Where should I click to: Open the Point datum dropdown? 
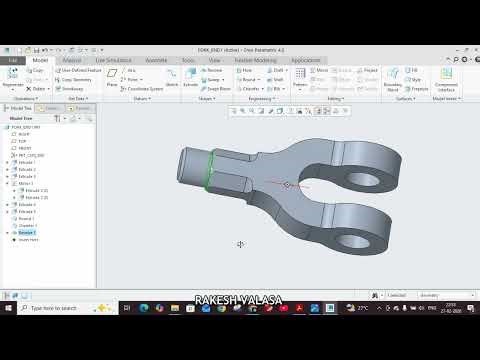click(141, 80)
